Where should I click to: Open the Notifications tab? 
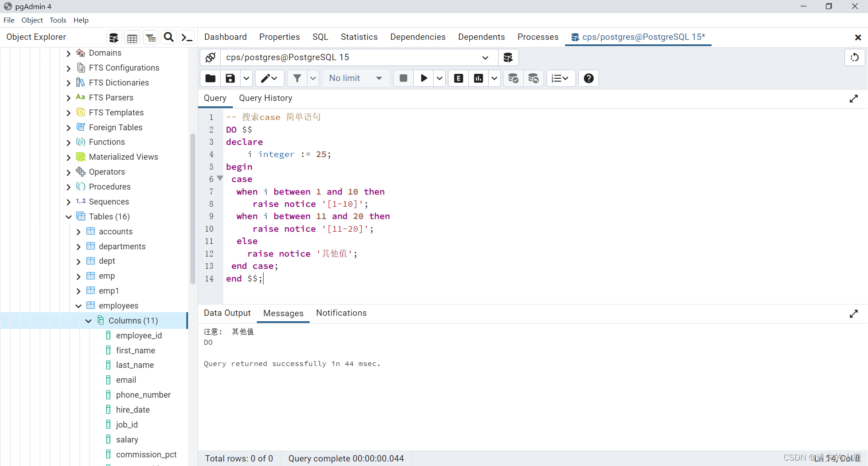(341, 313)
